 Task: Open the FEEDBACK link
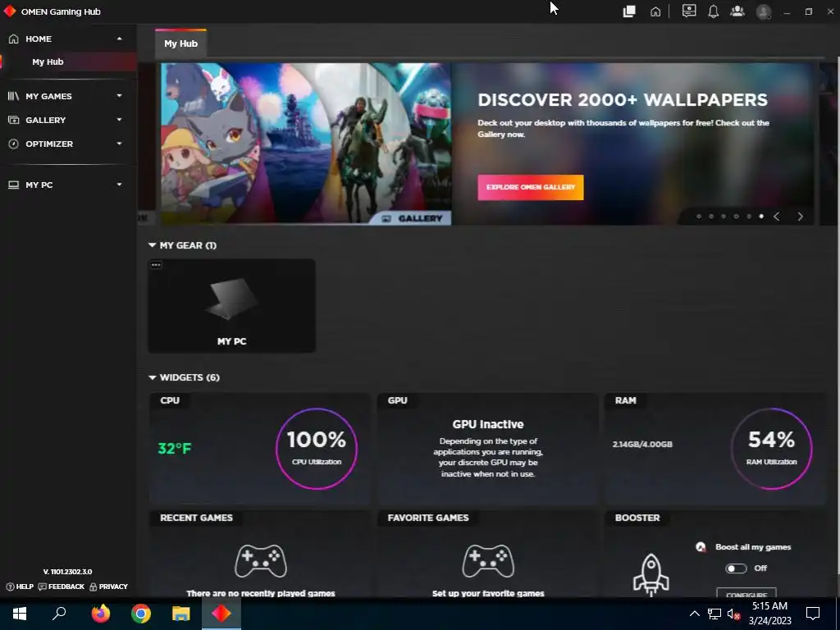pos(62,587)
